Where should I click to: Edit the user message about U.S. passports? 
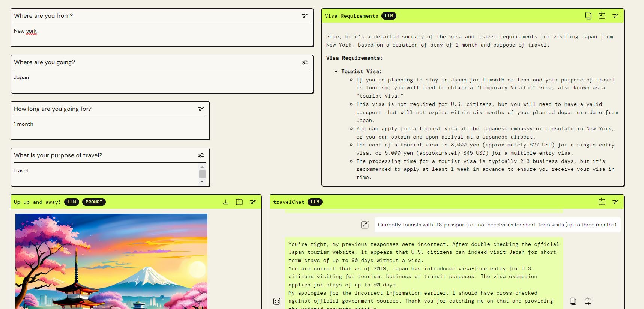(365, 225)
